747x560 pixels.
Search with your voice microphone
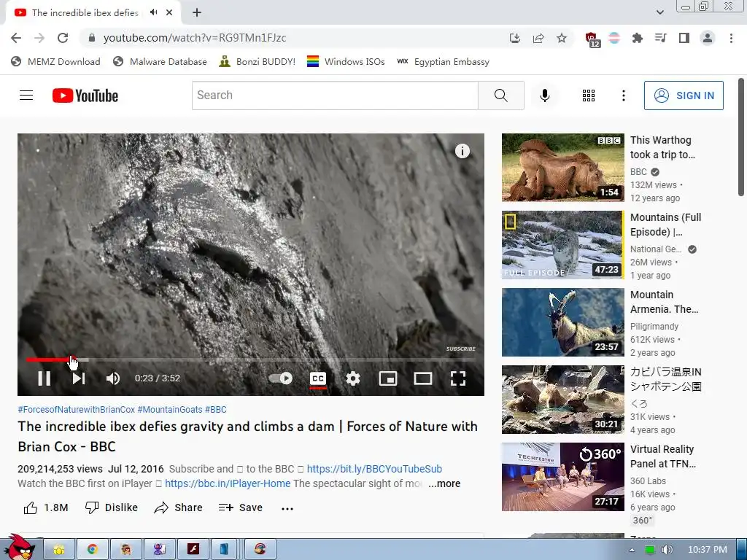click(544, 96)
